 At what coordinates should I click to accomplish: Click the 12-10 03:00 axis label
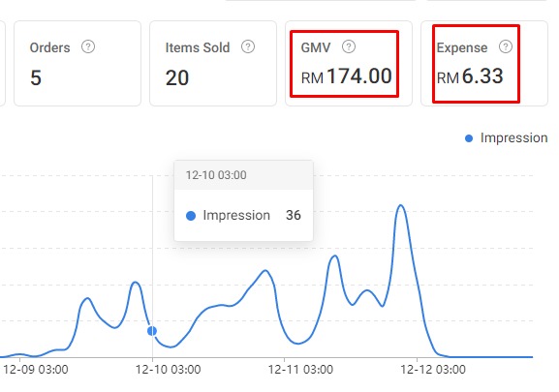168,369
